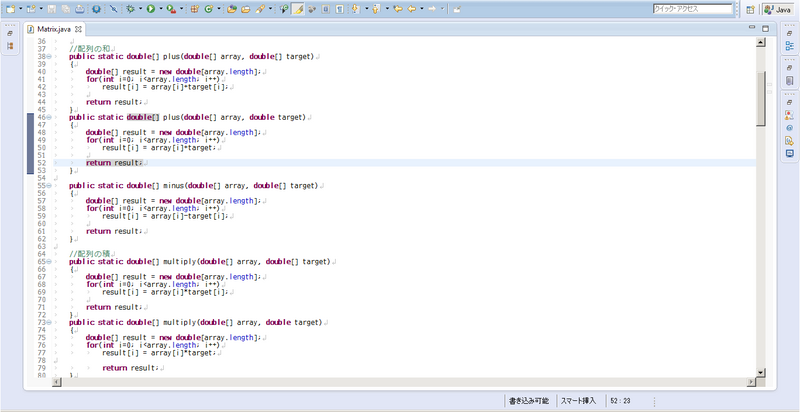Click the Quick Access search field
The width and height of the screenshot is (800, 412).
(x=692, y=9)
